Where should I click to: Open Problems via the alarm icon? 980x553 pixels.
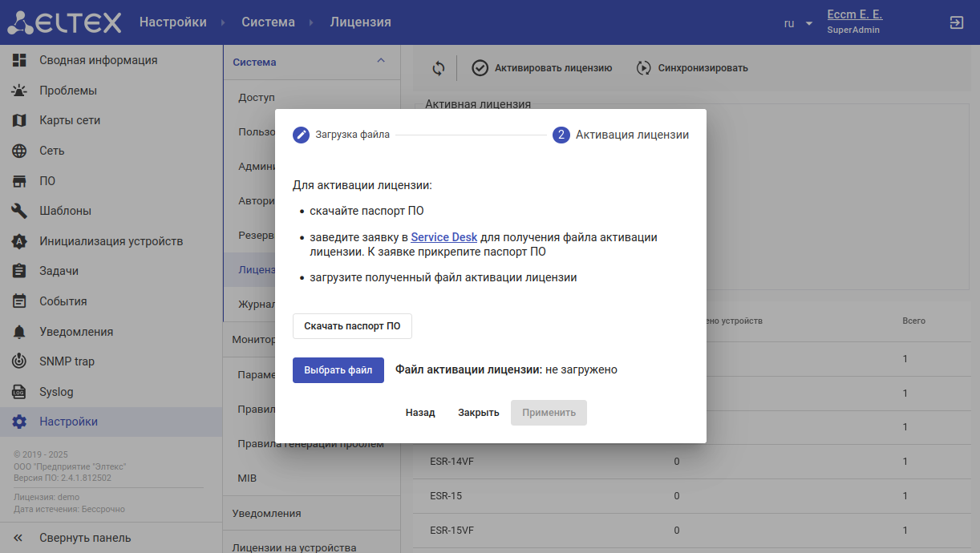click(19, 91)
